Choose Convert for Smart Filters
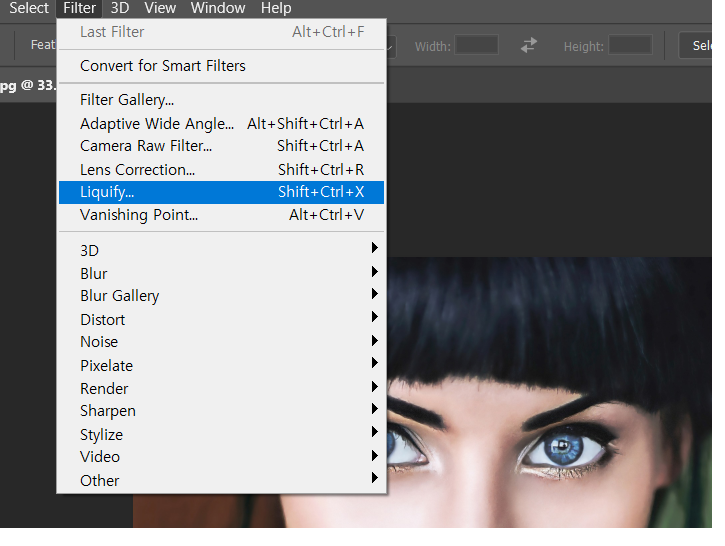This screenshot has width=725, height=546. [221, 66]
